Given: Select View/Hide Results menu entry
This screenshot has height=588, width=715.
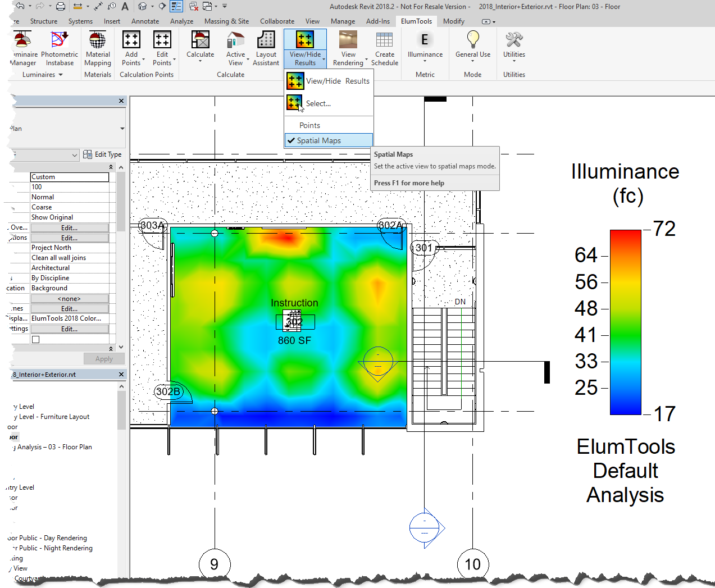Looking at the screenshot, I should click(329, 81).
